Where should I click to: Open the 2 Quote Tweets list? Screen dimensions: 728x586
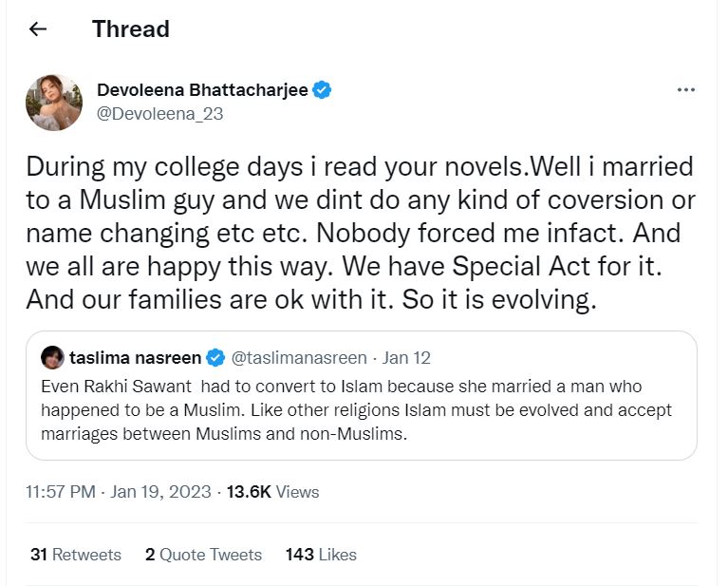[203, 555]
